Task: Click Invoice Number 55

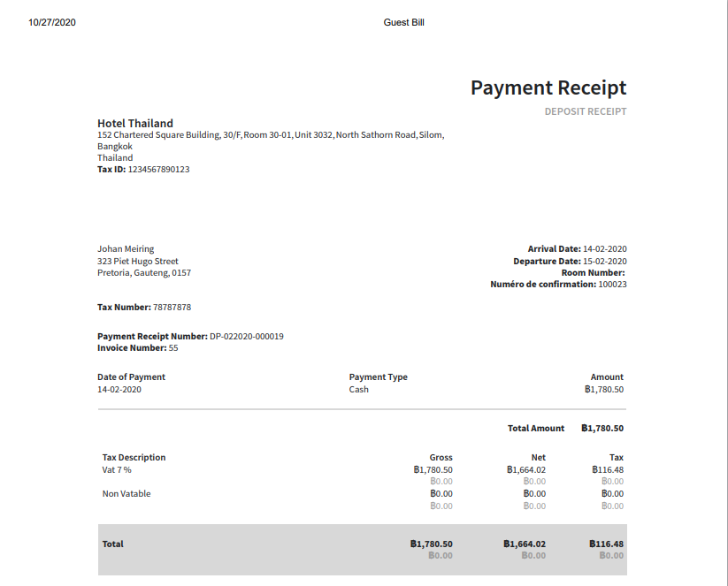Action: (x=138, y=348)
